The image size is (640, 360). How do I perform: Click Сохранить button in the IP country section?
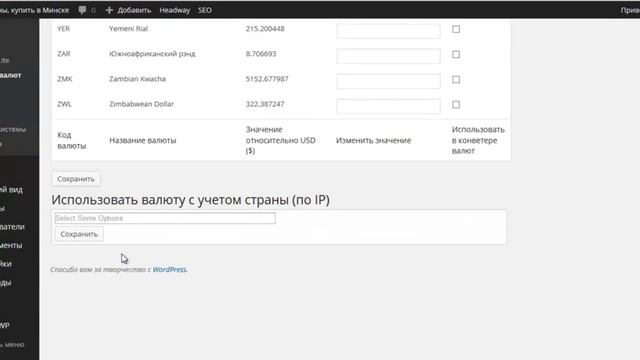pos(79,234)
